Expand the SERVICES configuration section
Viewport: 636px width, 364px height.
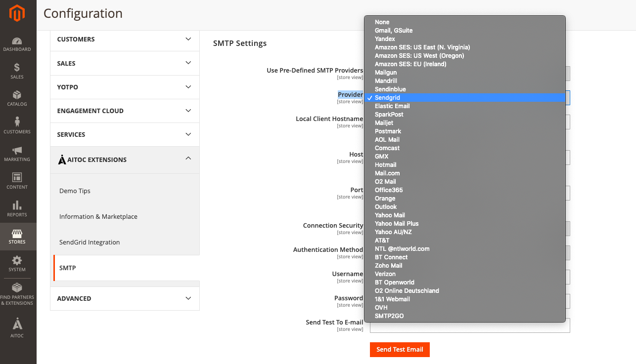point(125,134)
